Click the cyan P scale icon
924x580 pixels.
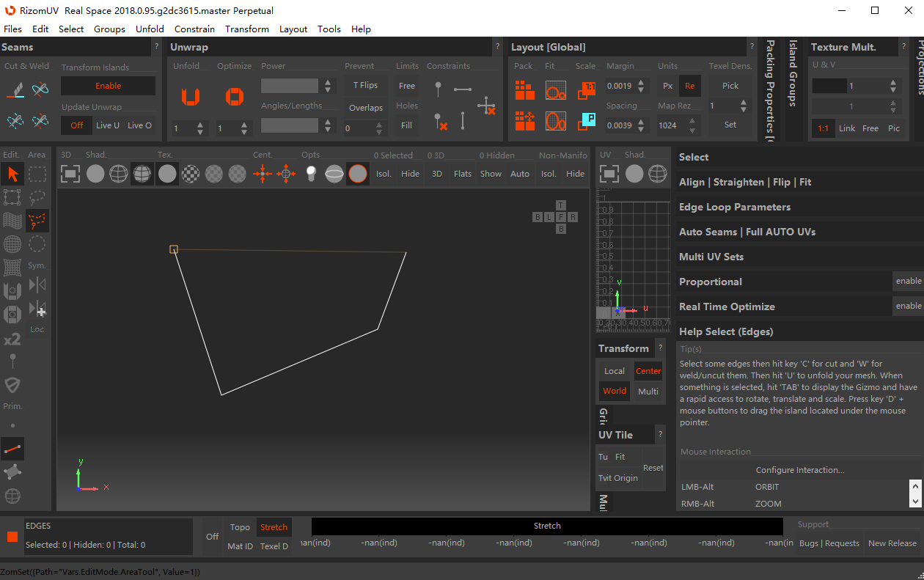pyautogui.click(x=587, y=120)
